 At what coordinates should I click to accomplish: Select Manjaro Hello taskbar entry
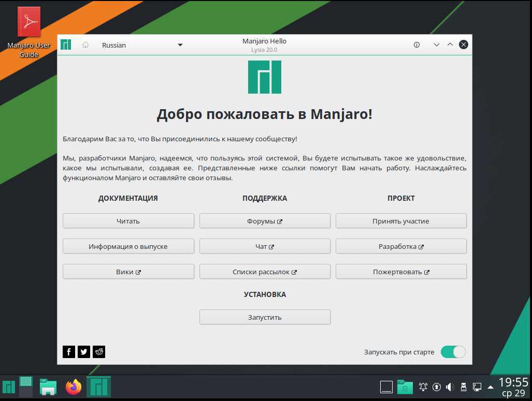click(99, 387)
